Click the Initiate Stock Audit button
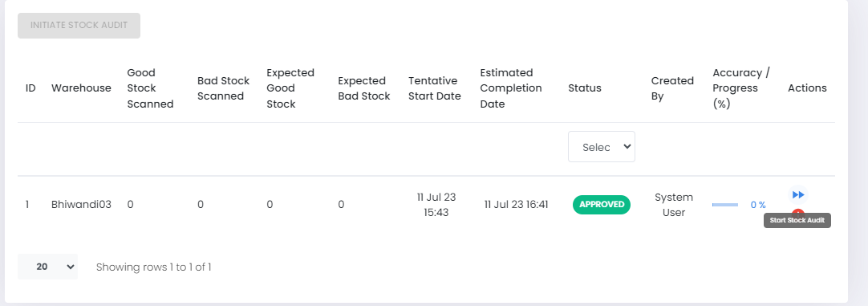This screenshot has height=306, width=868. [79, 26]
